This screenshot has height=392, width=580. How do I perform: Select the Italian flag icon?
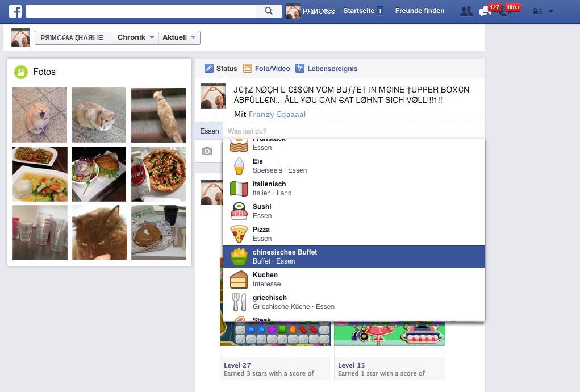(x=239, y=189)
